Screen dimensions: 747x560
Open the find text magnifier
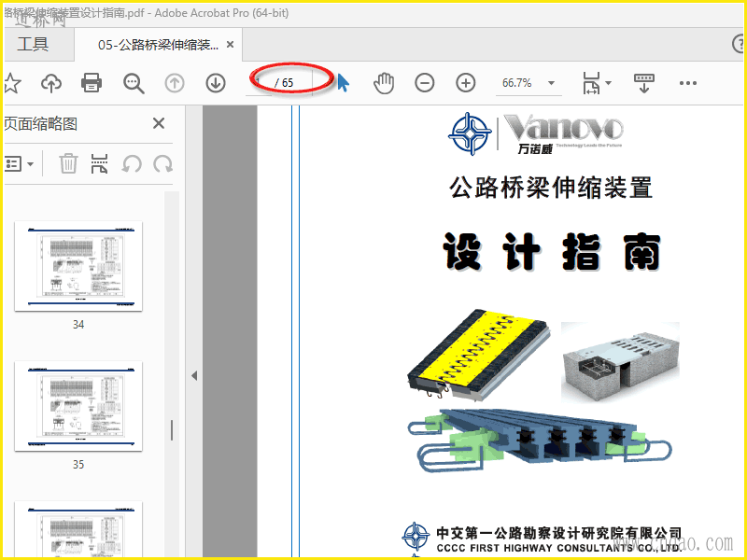134,83
